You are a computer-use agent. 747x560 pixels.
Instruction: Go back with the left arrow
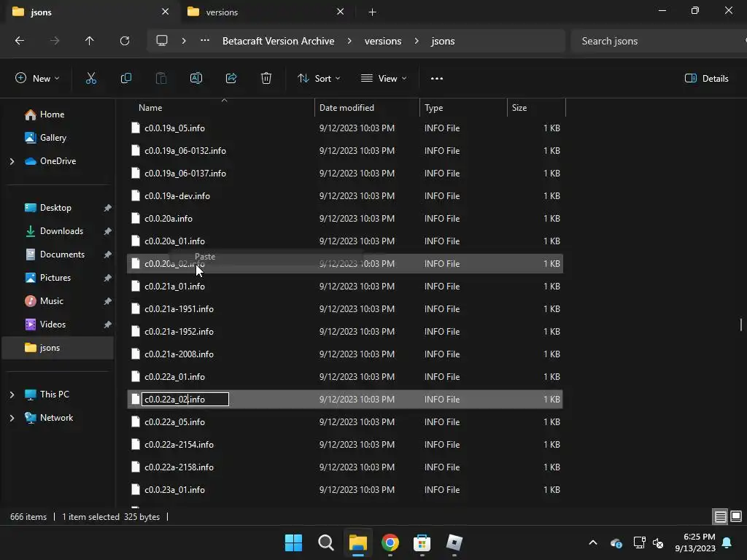[20, 41]
